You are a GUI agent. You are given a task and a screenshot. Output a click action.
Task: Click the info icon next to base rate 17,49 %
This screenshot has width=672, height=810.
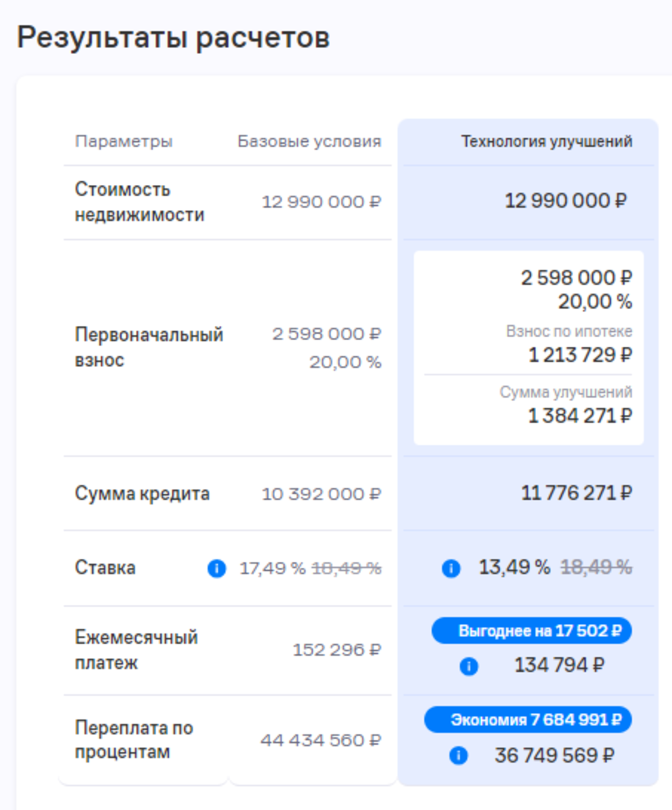(x=217, y=569)
